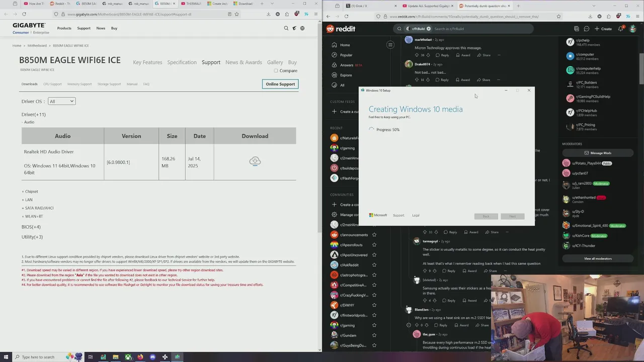Select the Memory Support sub-tab
The height and width of the screenshot is (362, 644).
(79, 84)
